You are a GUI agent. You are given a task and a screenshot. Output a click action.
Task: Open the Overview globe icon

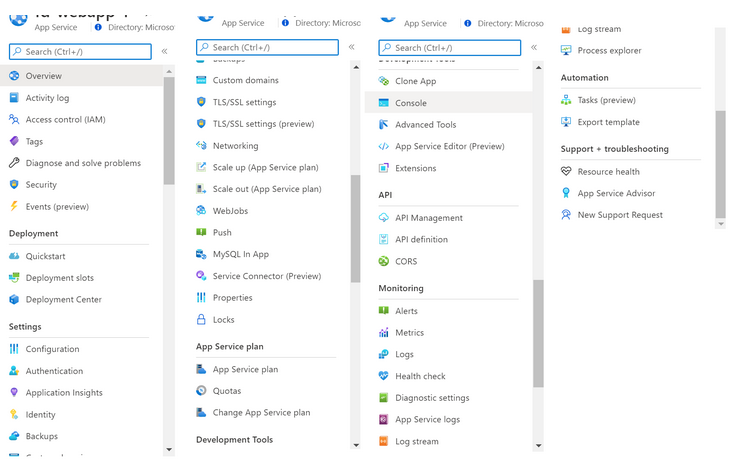[x=14, y=76]
